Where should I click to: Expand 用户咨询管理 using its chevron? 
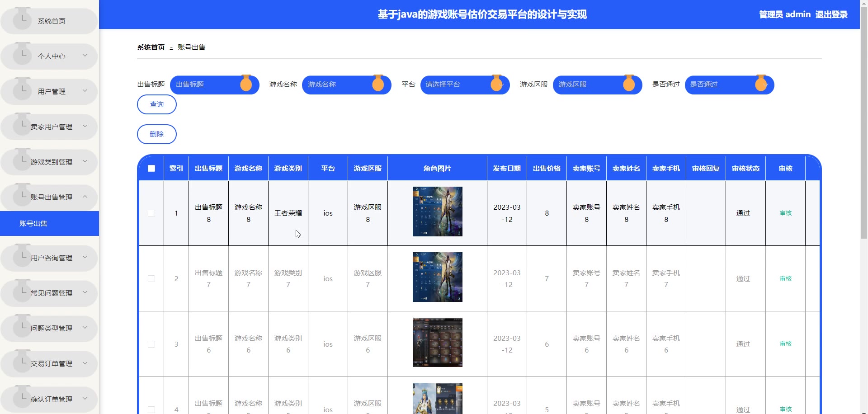[x=85, y=257]
